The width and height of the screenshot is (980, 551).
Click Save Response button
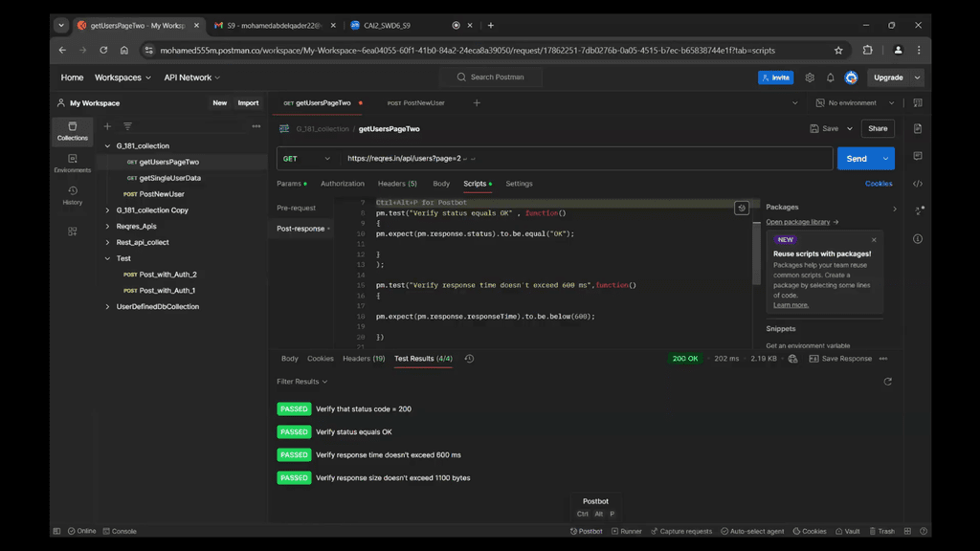click(x=840, y=359)
